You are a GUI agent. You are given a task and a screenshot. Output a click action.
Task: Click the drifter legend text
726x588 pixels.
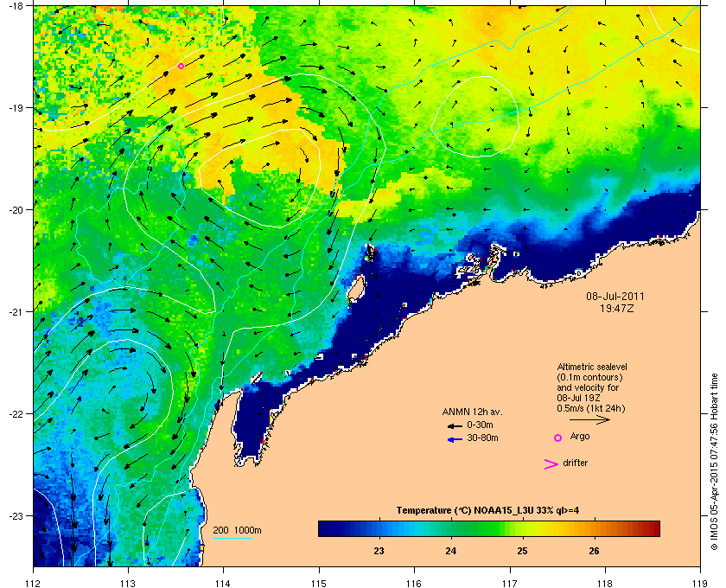point(575,463)
